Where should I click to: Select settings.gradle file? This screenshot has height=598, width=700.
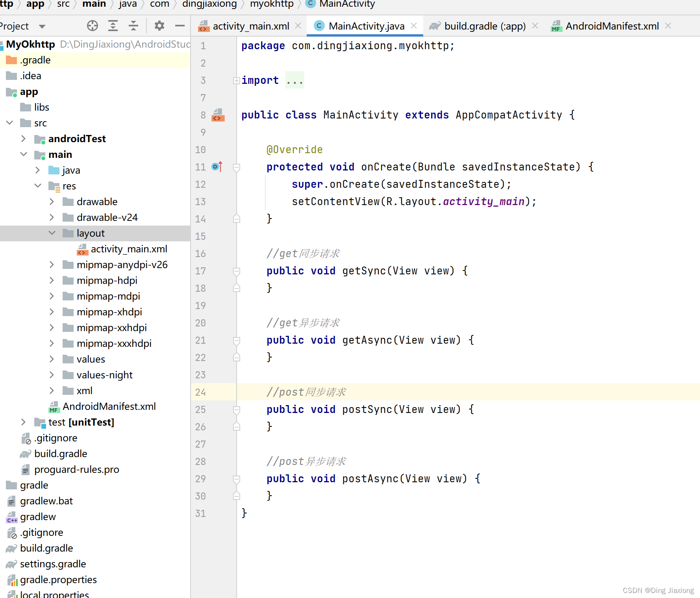pyautogui.click(x=95, y=564)
